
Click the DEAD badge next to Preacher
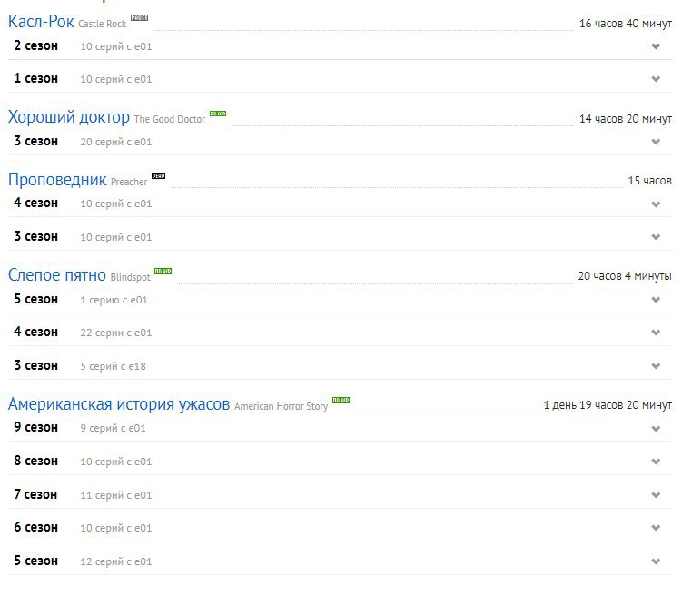coord(158,175)
